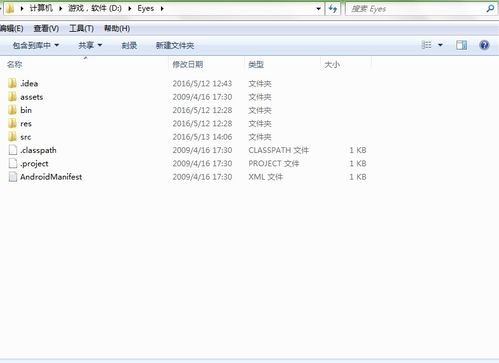Open the 共享 dropdown menu
Screen dimensions: 499x363
pos(90,45)
